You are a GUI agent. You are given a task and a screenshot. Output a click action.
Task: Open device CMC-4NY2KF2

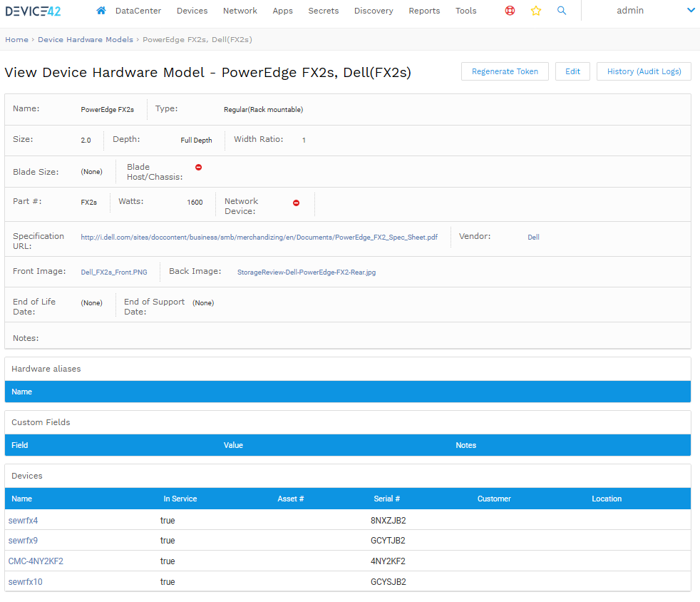tap(36, 561)
